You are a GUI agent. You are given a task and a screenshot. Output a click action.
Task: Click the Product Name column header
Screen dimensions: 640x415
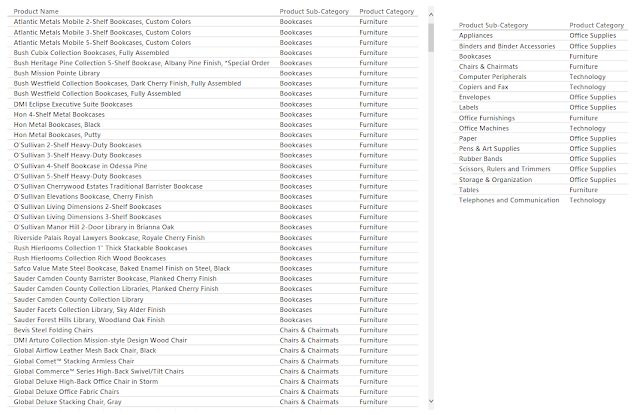[36, 11]
